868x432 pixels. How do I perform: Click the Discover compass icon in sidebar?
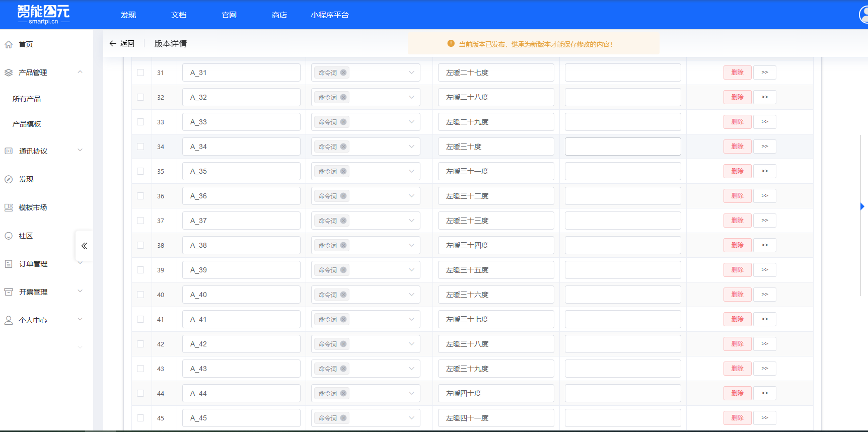click(x=9, y=179)
